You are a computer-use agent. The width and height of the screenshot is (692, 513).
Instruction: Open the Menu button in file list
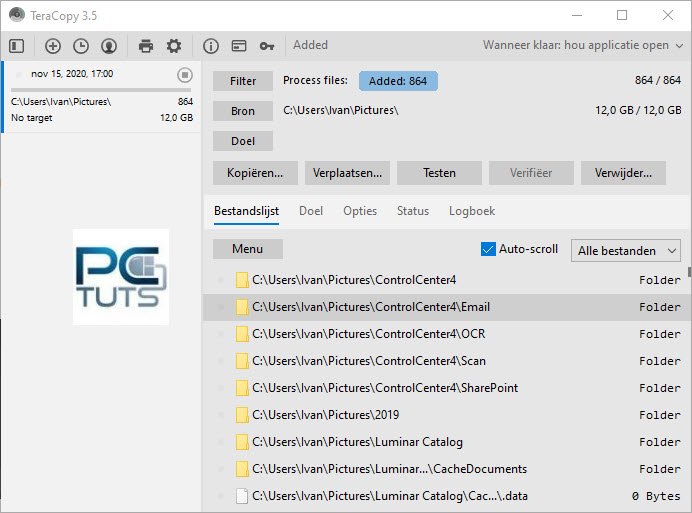pyautogui.click(x=247, y=249)
